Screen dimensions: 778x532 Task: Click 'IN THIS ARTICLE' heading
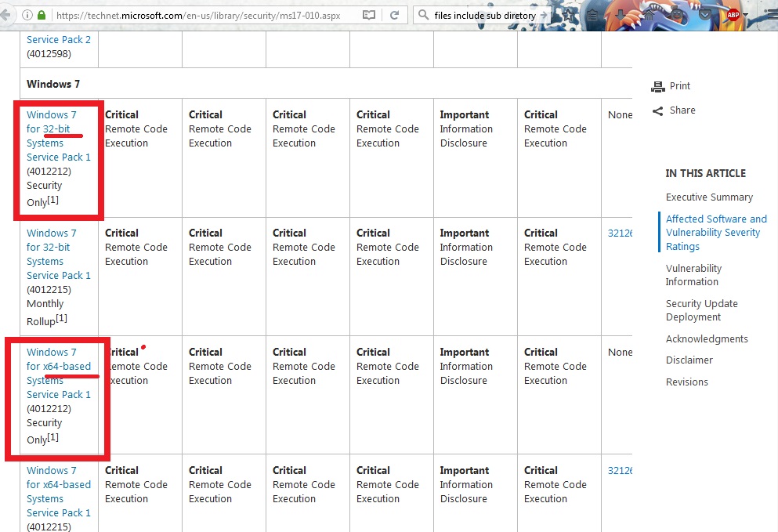pos(706,173)
